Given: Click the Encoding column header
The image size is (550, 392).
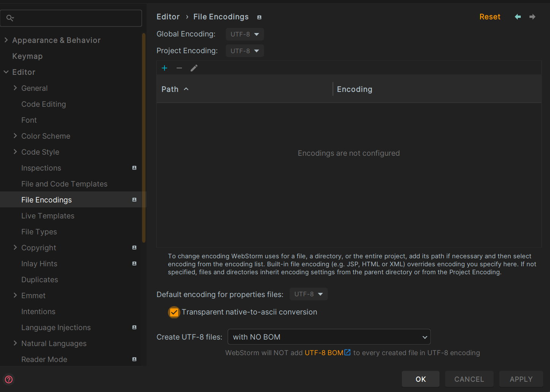Looking at the screenshot, I should [x=437, y=89].
